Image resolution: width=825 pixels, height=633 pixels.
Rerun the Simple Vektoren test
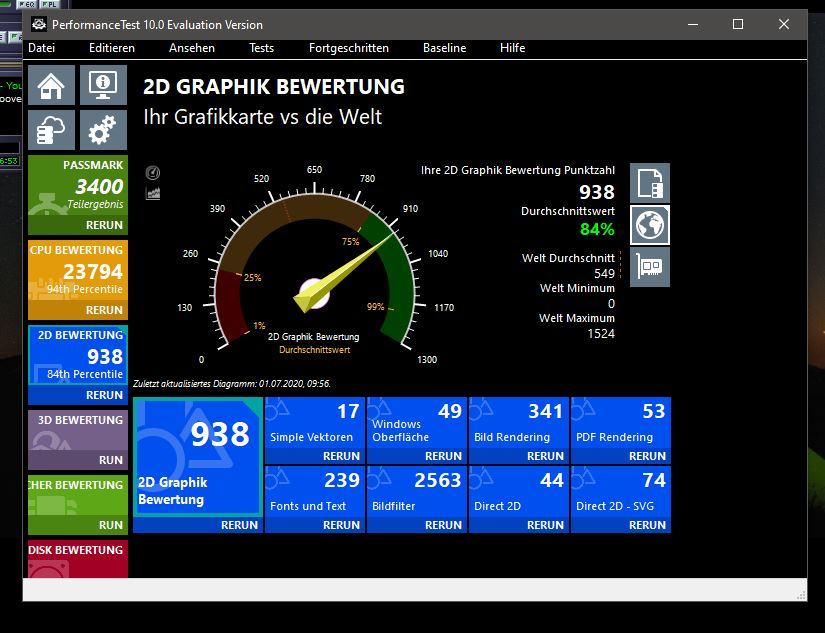pos(341,456)
